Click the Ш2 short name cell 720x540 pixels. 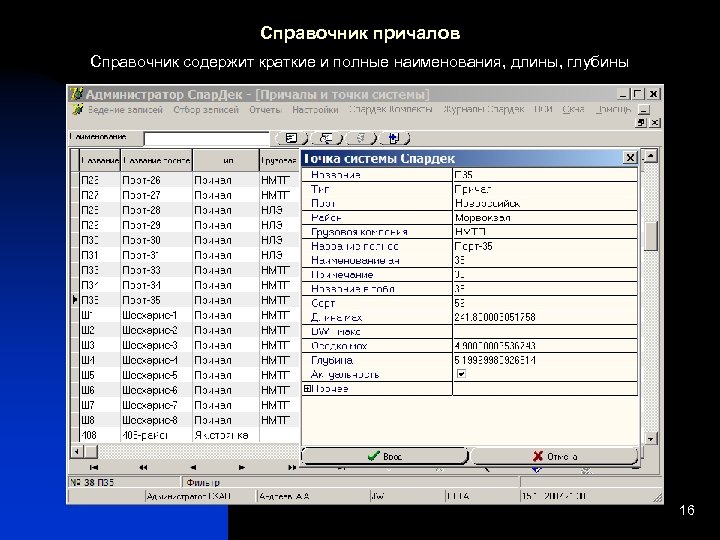point(100,330)
